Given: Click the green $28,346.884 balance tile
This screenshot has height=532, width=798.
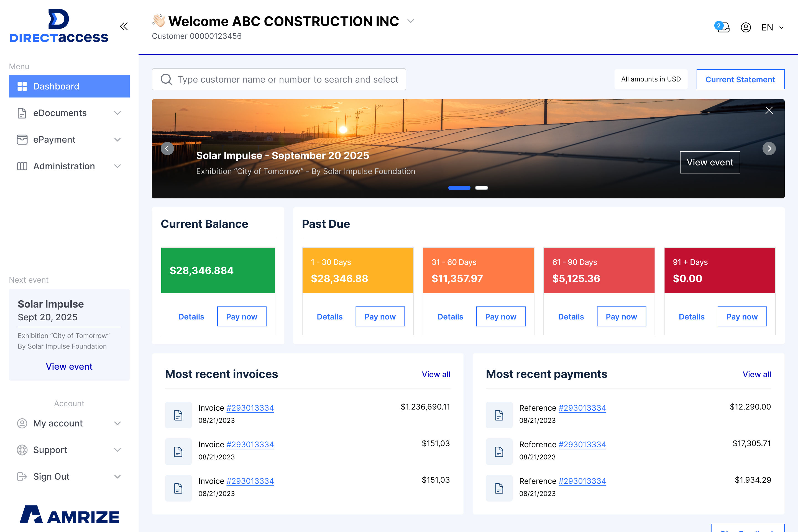Looking at the screenshot, I should click(x=218, y=270).
